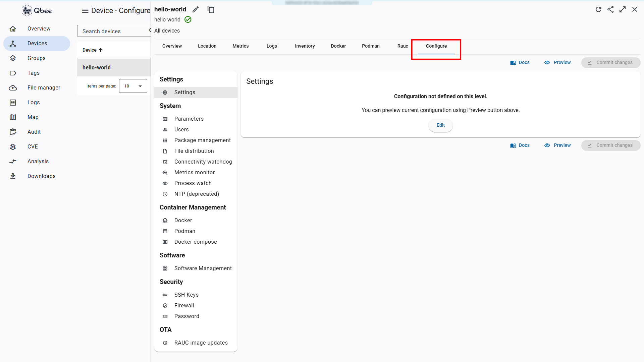Image resolution: width=644 pixels, height=362 pixels.
Task: Open Downloads in sidebar
Action: pos(37,176)
